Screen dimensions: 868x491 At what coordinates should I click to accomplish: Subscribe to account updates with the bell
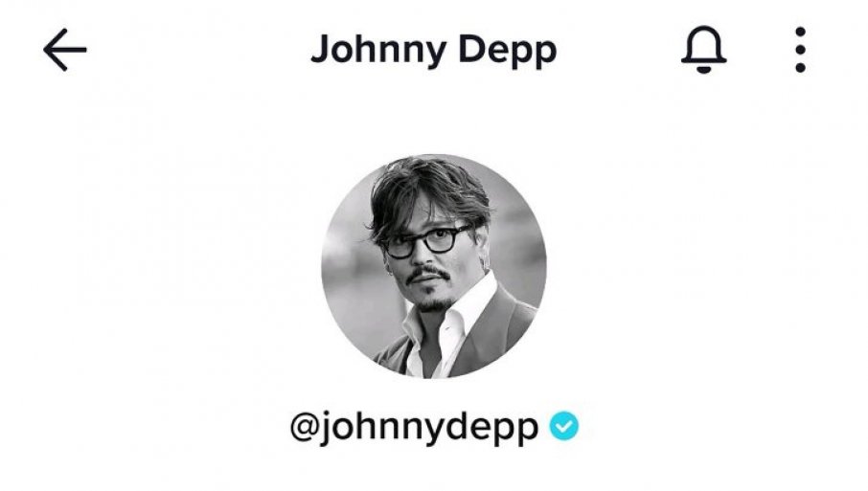tap(703, 50)
